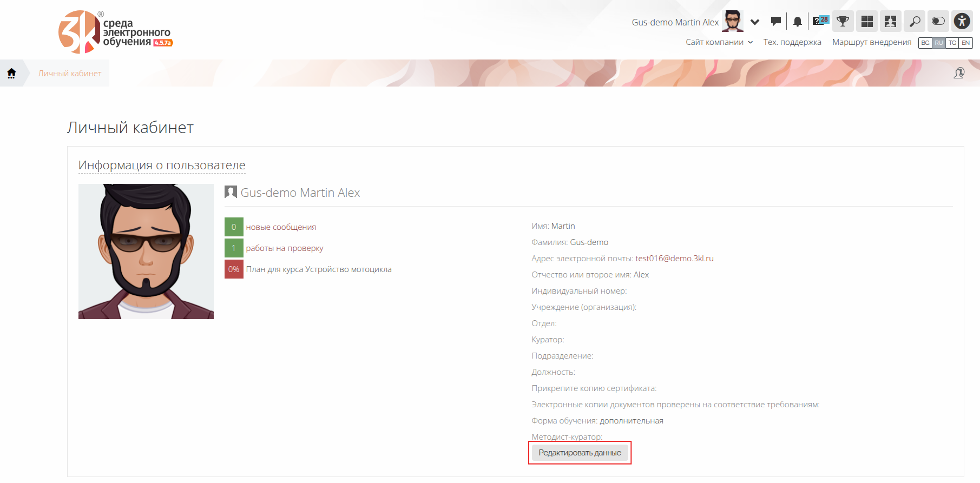Click the user head icon below the header
The width and height of the screenshot is (980, 483).
pos(959,73)
